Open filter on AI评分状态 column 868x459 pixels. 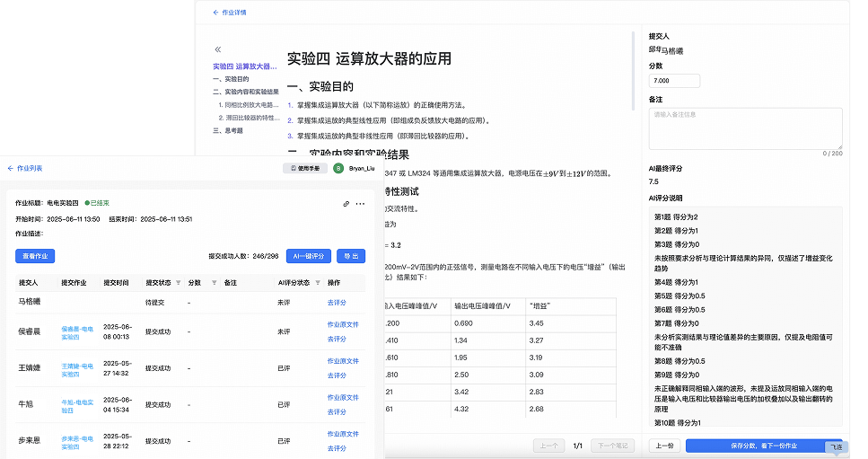point(318,283)
